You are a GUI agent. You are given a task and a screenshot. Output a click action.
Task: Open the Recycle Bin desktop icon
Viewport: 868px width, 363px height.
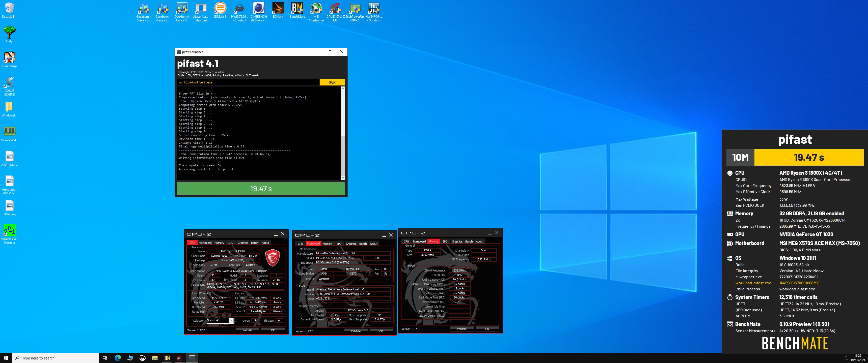(9, 10)
